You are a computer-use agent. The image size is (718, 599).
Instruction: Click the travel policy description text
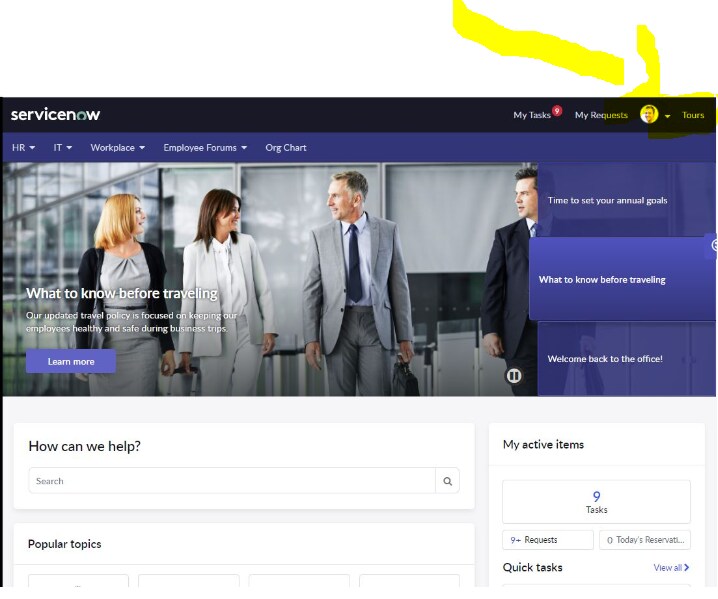pos(131,322)
